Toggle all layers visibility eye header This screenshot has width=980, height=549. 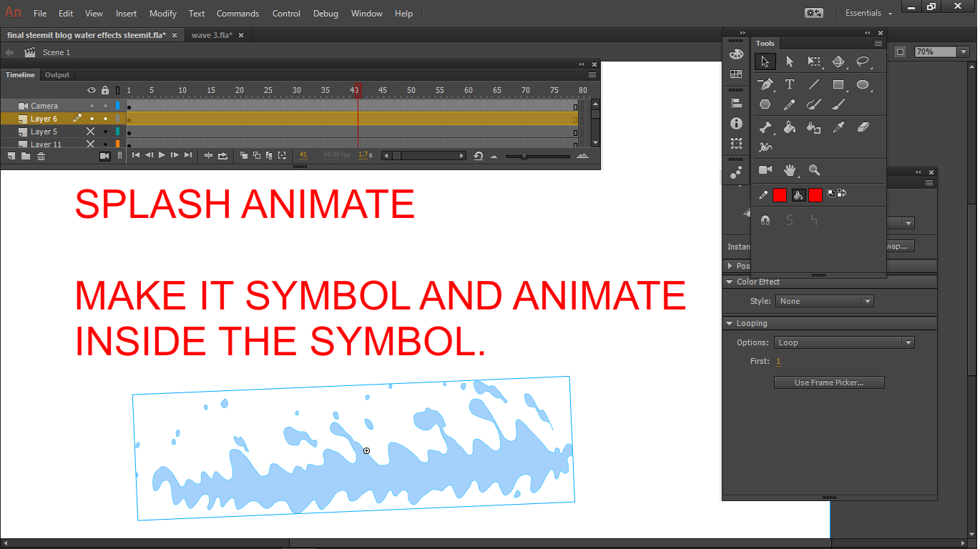[92, 91]
